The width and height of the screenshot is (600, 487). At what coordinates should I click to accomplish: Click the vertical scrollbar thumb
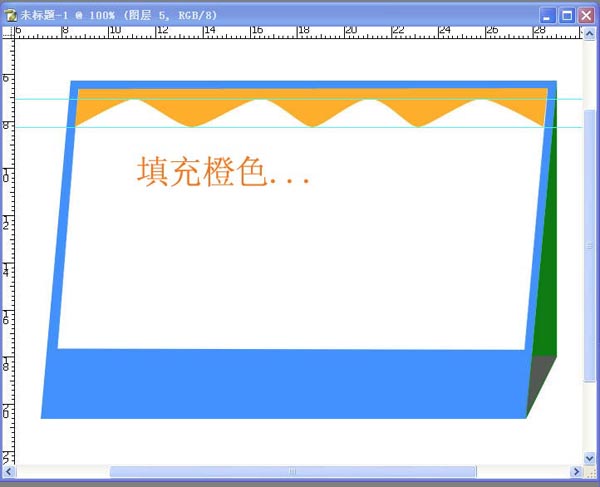point(590,244)
